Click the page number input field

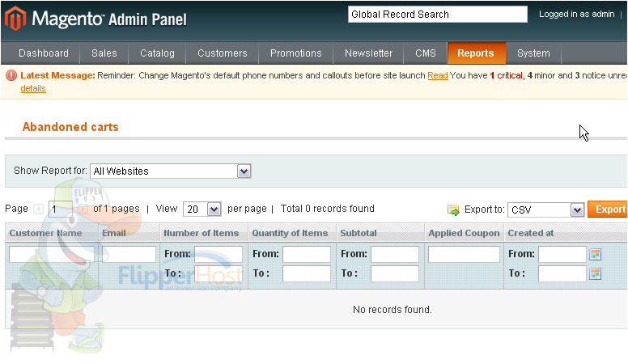pos(61,209)
